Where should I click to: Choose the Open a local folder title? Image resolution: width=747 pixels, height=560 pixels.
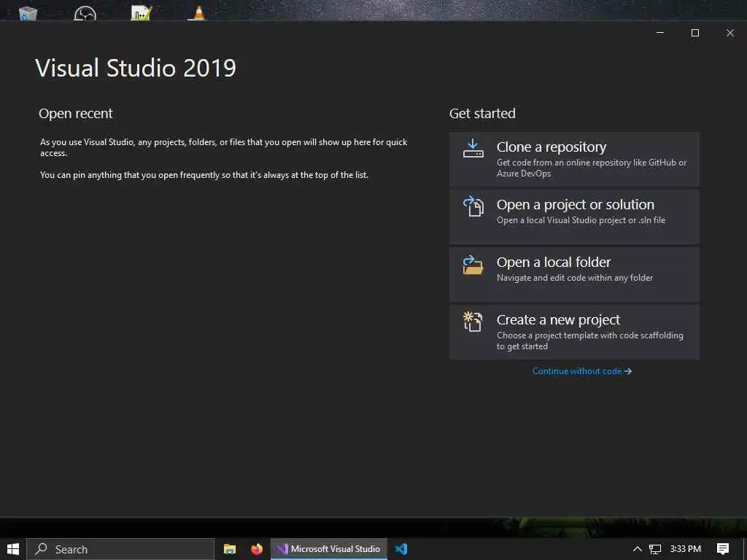pos(553,262)
